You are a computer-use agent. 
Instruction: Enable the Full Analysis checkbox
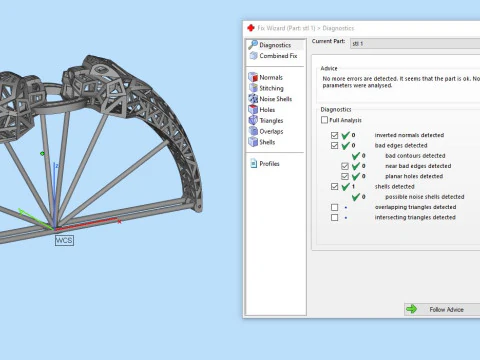pyautogui.click(x=324, y=120)
